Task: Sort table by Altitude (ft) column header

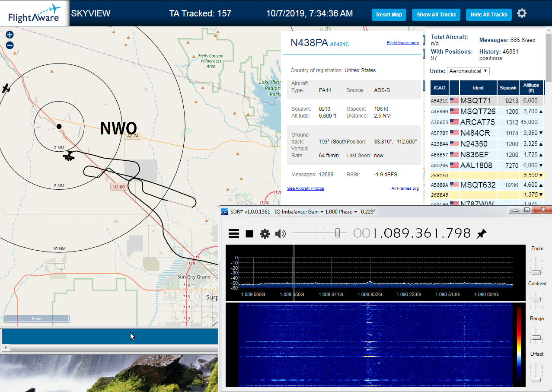Action: tap(531, 88)
